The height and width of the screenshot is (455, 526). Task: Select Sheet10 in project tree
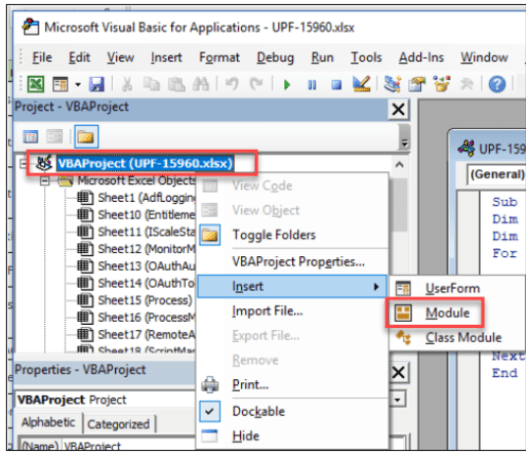point(146,215)
